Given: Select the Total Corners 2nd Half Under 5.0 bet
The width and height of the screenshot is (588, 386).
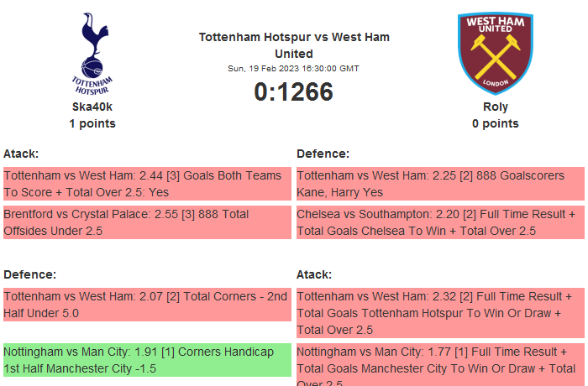Looking at the screenshot, I should click(147, 305).
